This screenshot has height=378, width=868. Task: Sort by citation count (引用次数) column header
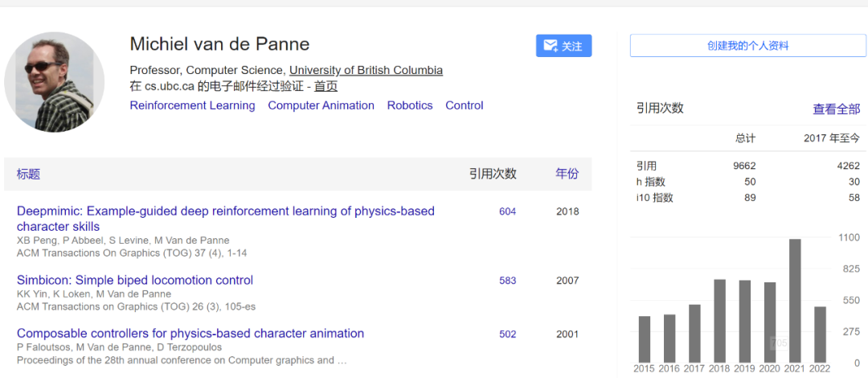pyautogui.click(x=493, y=174)
